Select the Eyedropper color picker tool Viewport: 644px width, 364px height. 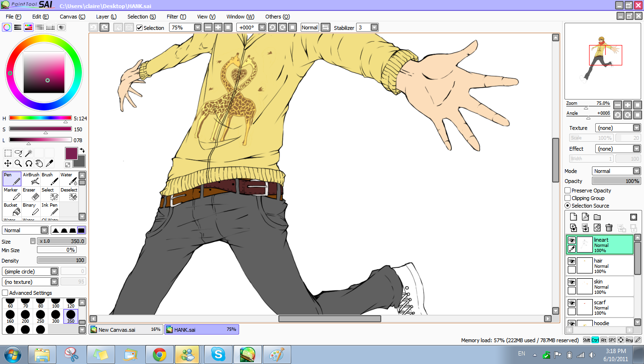coord(49,164)
